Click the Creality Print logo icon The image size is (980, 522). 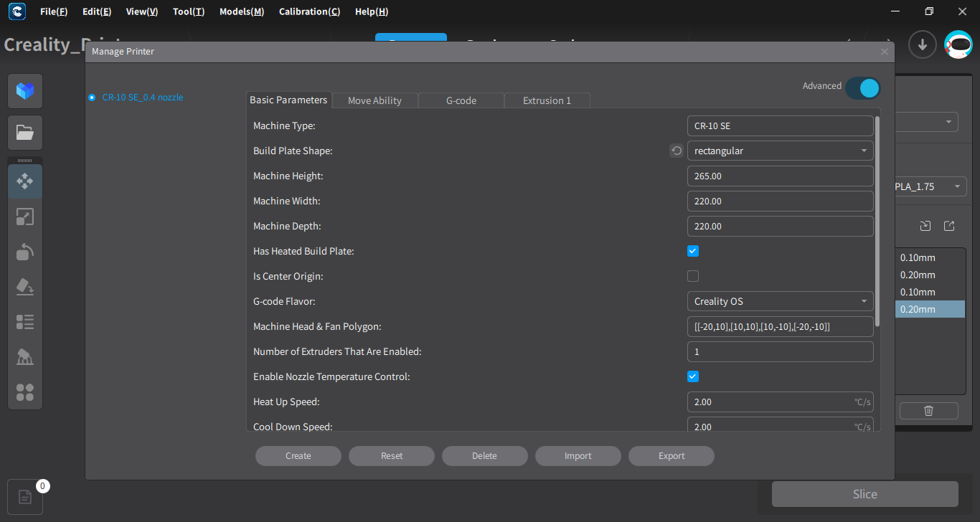point(17,11)
